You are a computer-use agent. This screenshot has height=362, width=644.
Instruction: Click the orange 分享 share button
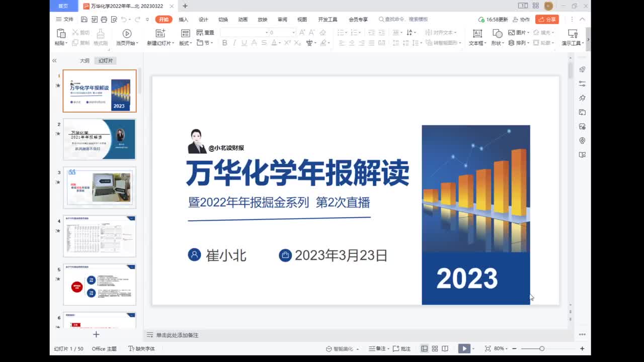click(x=546, y=19)
